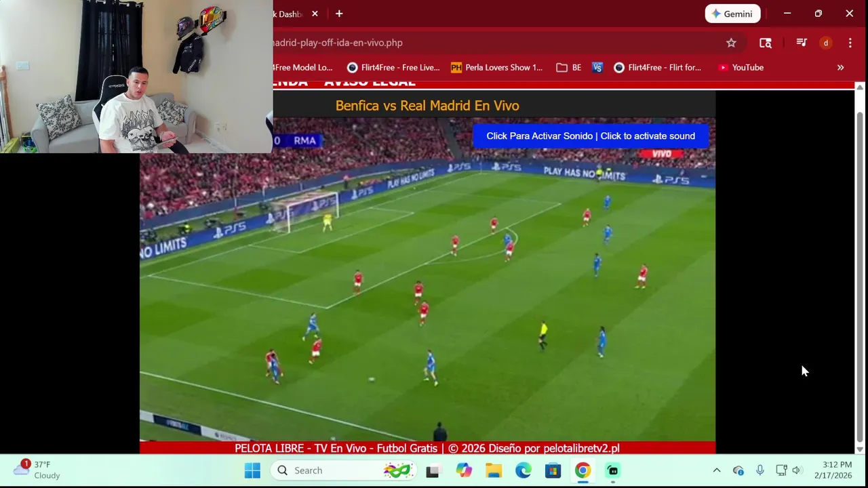Activate sound with 'Click Para Activar Sonido'
The image size is (868, 488).
[x=591, y=136]
